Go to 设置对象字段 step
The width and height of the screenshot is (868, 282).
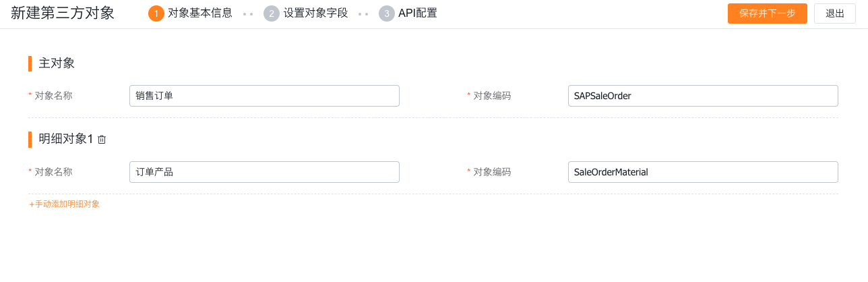click(315, 13)
